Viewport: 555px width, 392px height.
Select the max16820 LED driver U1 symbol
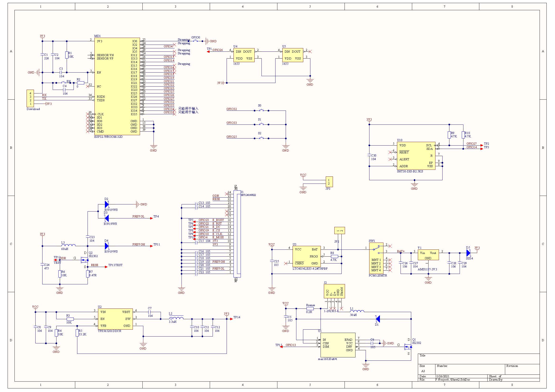338,345
